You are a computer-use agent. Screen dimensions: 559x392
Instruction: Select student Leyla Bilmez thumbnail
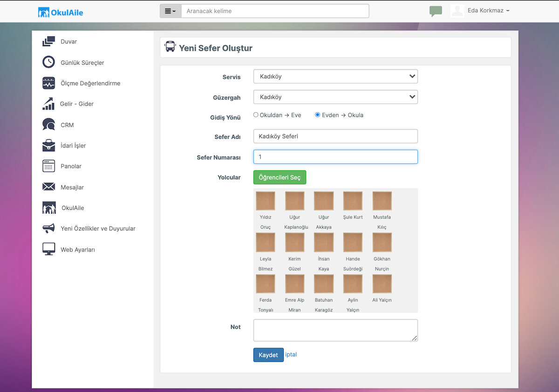[266, 243]
